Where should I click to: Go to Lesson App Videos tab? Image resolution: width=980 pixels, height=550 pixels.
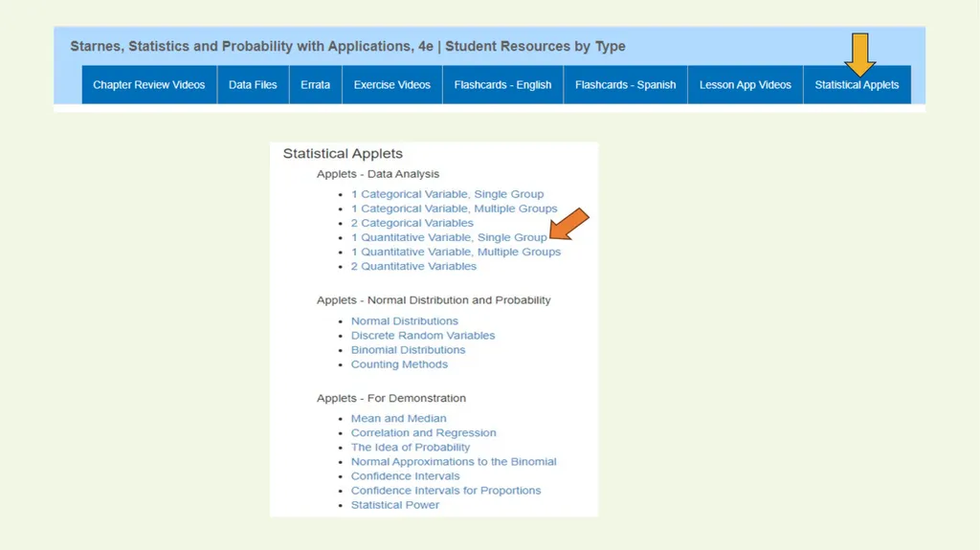pos(745,84)
